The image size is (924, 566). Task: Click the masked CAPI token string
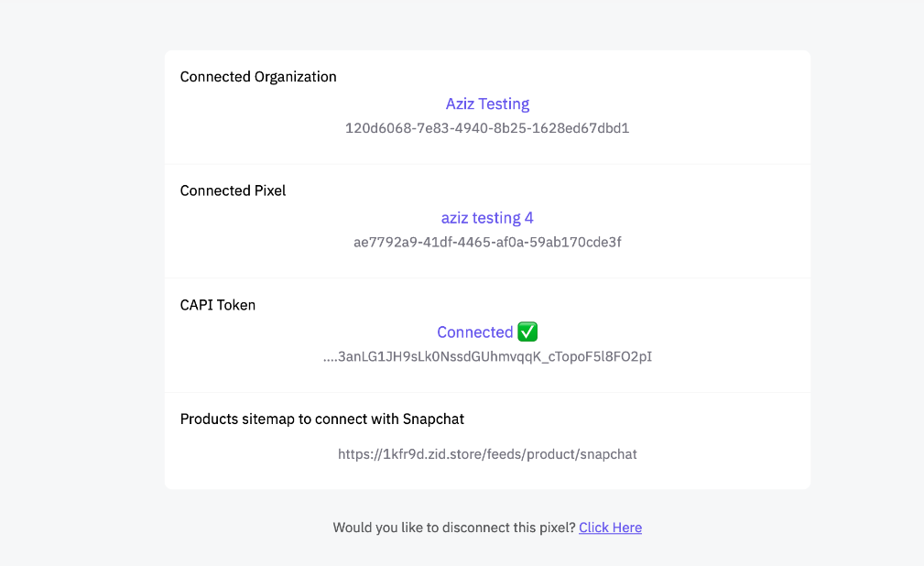(x=487, y=356)
